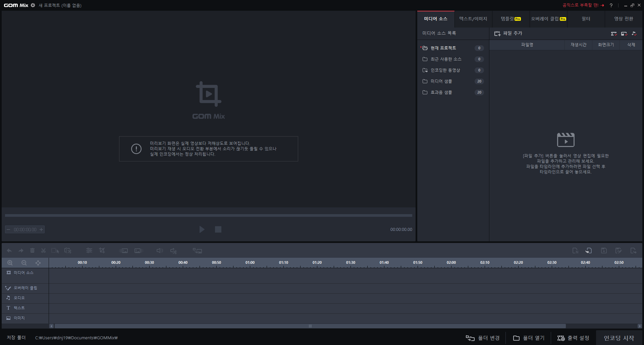Increase preview time with plus button
The image size is (644, 345).
[41, 230]
